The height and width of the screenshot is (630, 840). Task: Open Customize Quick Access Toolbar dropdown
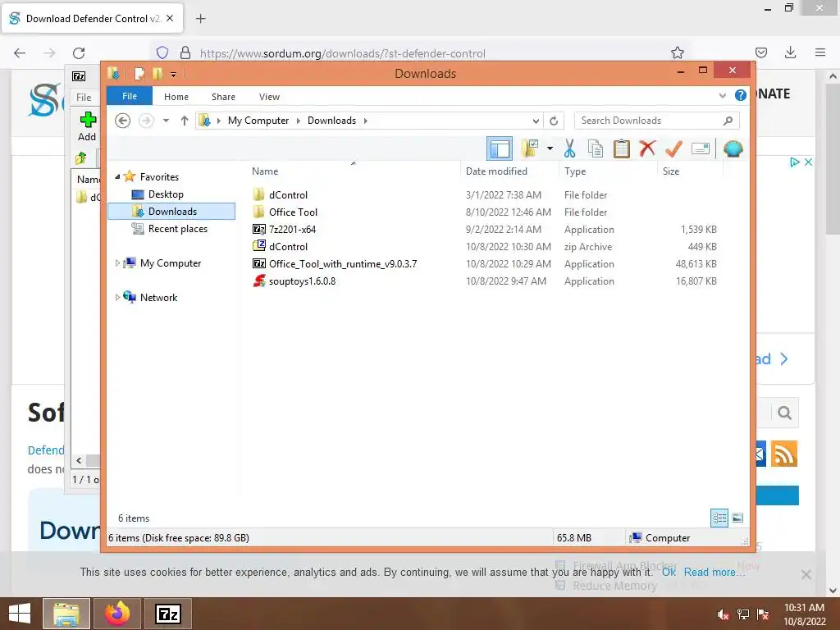coord(174,74)
